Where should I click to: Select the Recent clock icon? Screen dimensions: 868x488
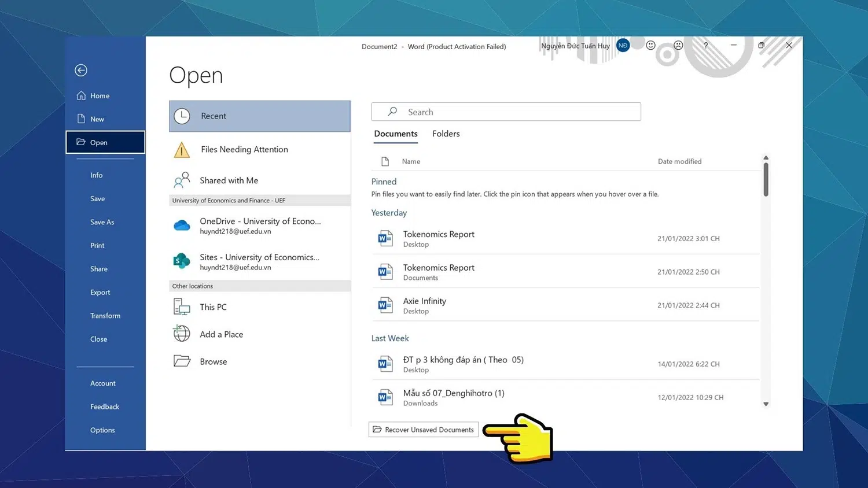[182, 116]
